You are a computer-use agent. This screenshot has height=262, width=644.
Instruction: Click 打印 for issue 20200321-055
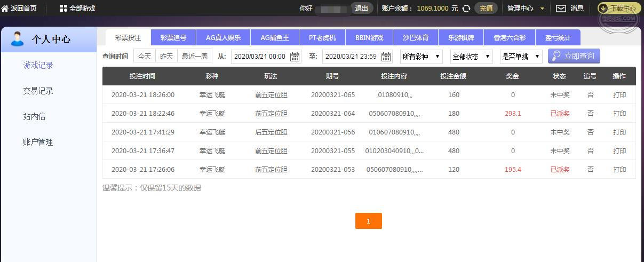point(619,151)
